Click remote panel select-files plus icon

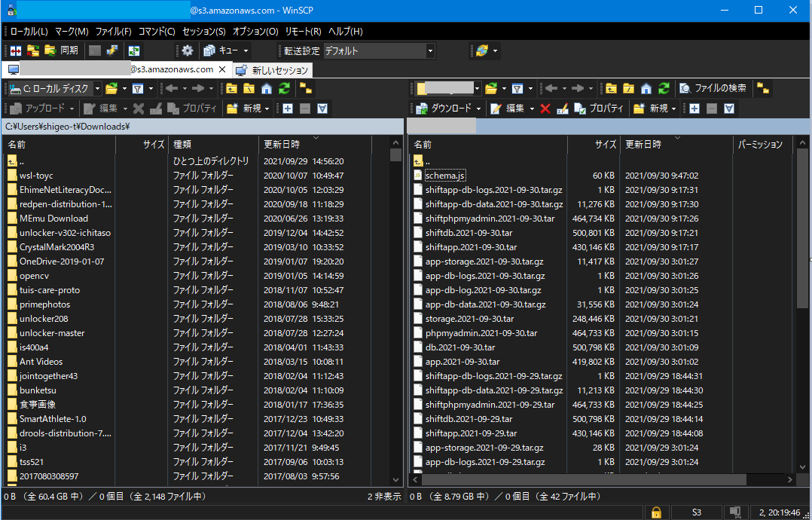click(694, 109)
